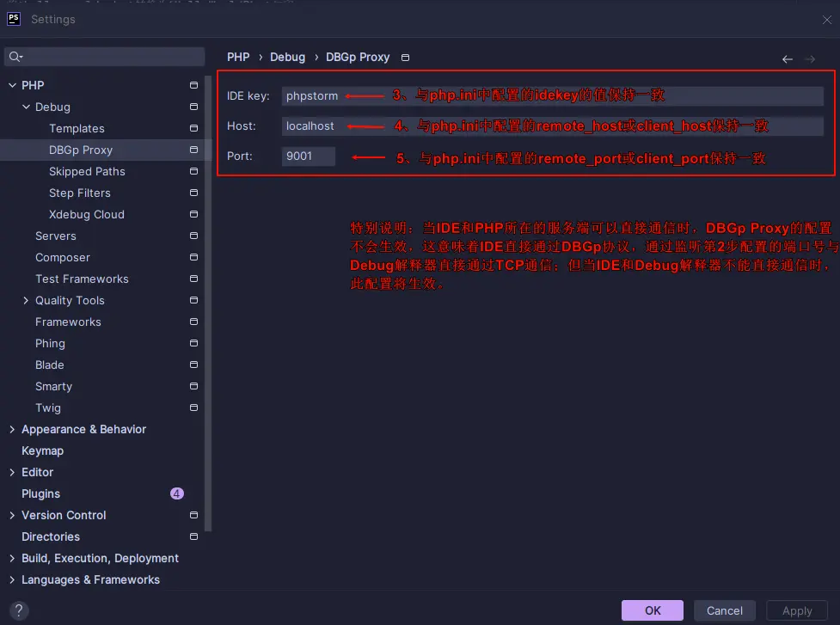Select Twig in the tree
Image resolution: width=840 pixels, height=625 pixels.
pos(47,407)
